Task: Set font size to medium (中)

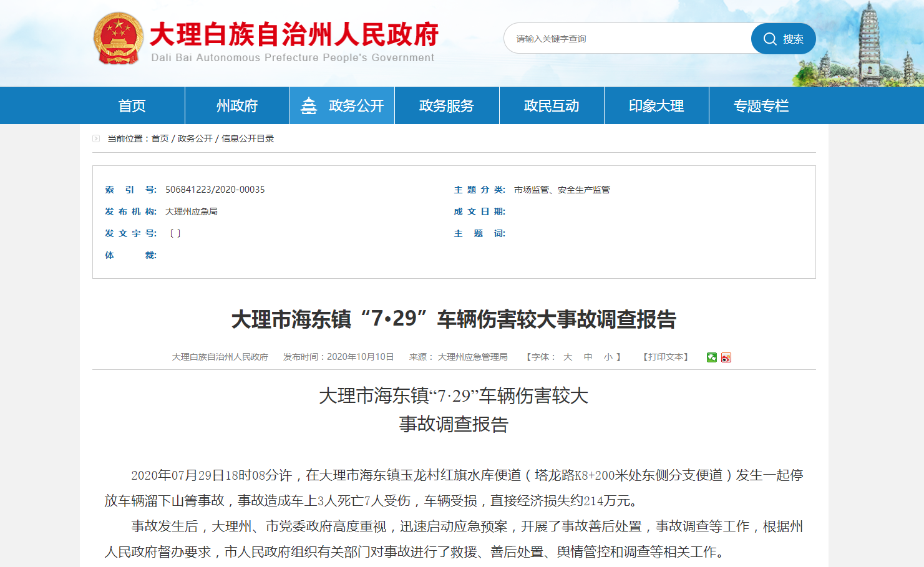Action: pos(588,357)
